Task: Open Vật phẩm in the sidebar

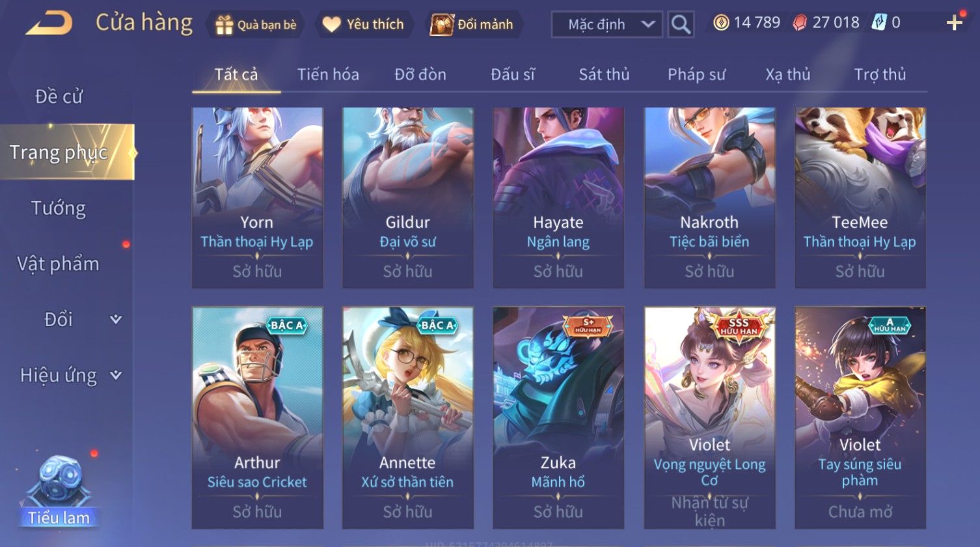Action: 59,264
